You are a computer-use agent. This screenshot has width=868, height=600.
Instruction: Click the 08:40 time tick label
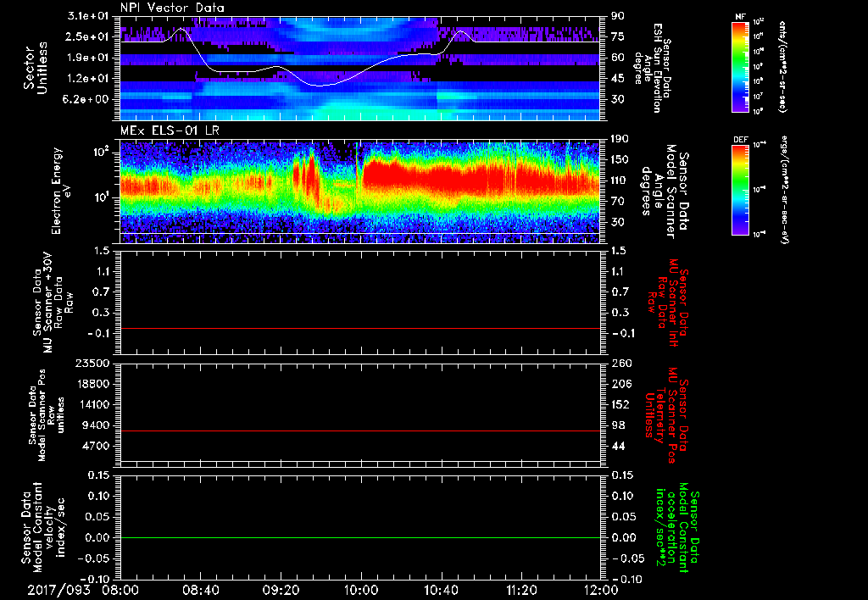click(200, 590)
